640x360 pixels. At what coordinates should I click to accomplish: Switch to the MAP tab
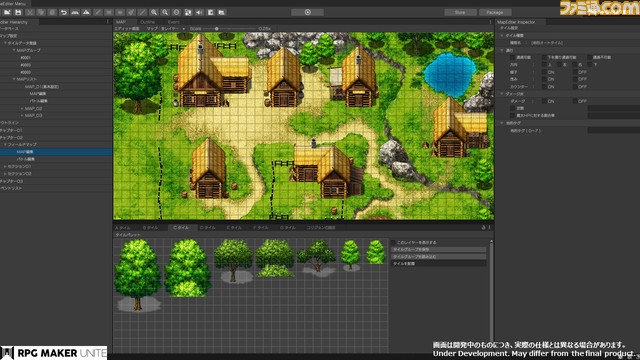(121, 22)
